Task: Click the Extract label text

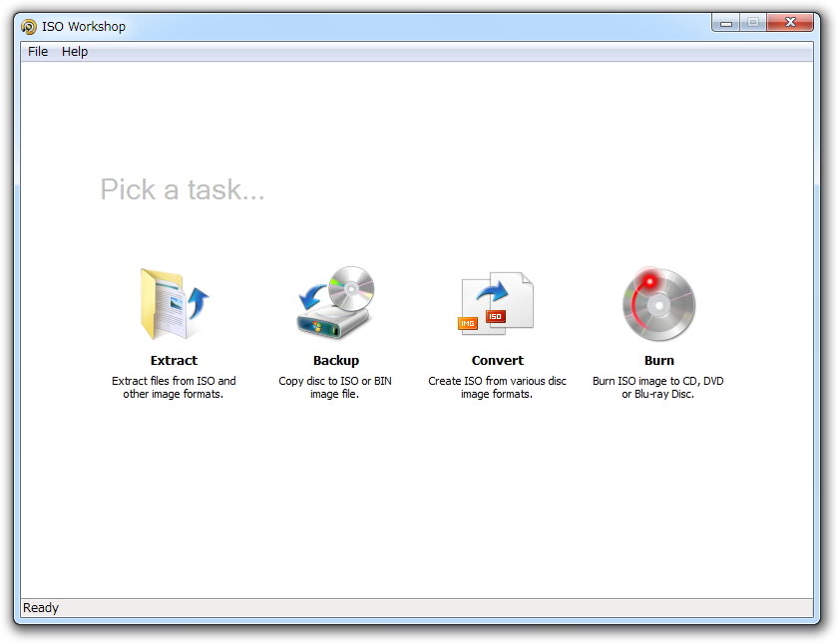Action: coord(174,360)
